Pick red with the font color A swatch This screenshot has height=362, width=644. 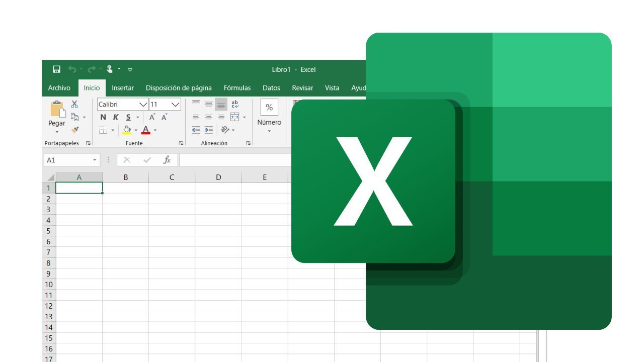145,129
